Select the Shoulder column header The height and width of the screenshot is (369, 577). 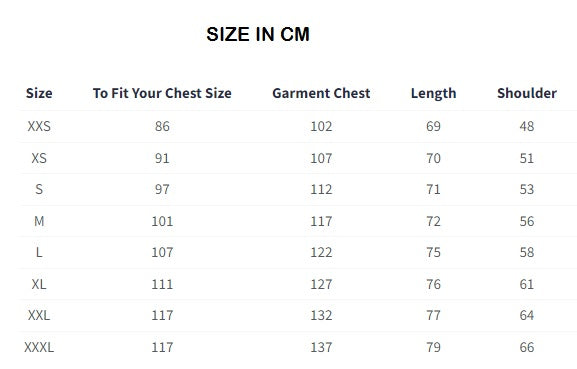(x=527, y=93)
